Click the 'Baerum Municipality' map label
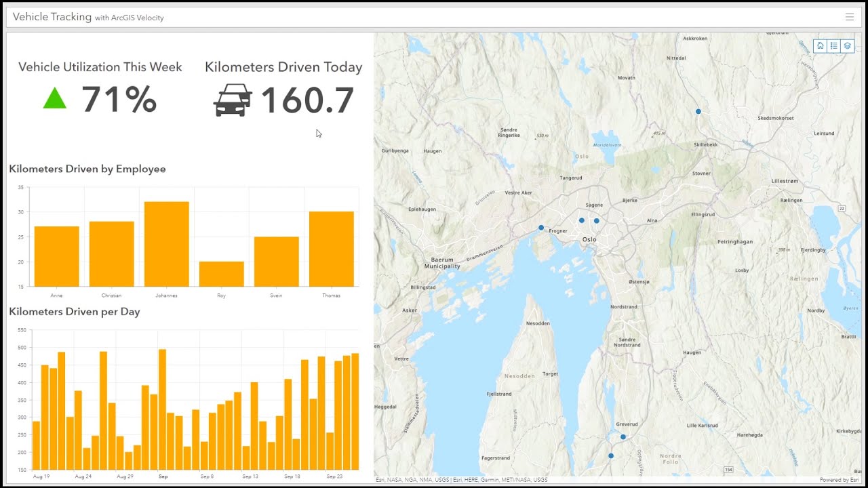Image resolution: width=868 pixels, height=488 pixels. 442,263
